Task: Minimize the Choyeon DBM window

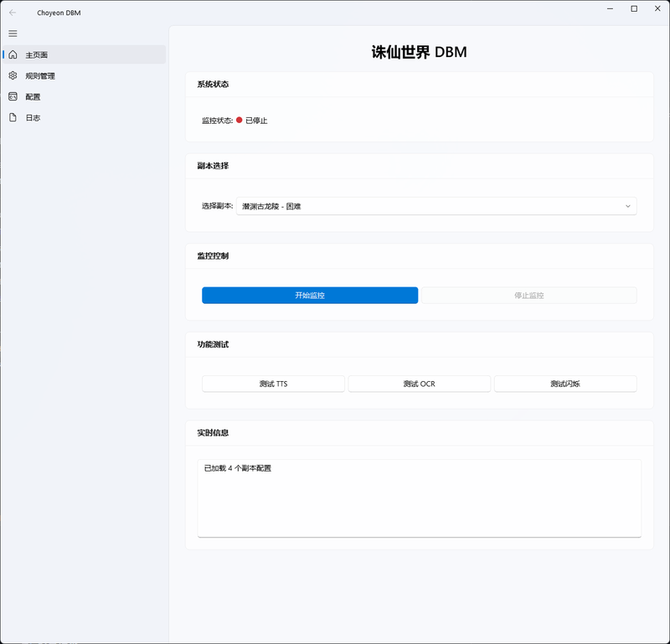Action: coord(611,8)
